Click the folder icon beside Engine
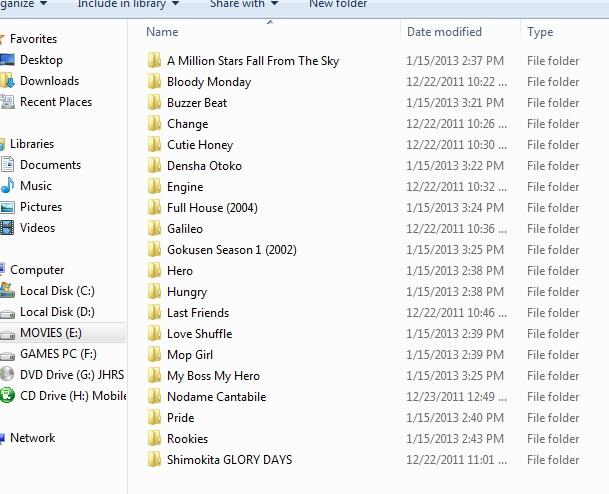This screenshot has width=609, height=494. point(155,186)
